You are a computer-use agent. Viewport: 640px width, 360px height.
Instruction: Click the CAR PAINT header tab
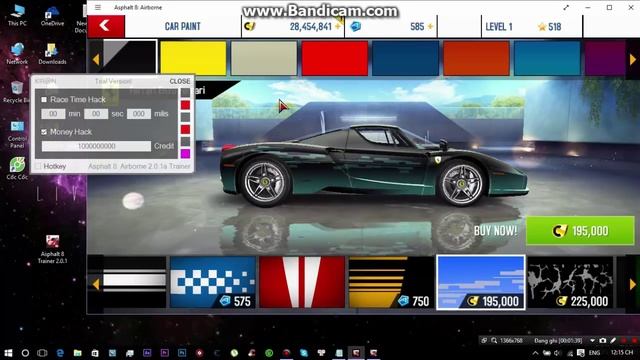182,27
